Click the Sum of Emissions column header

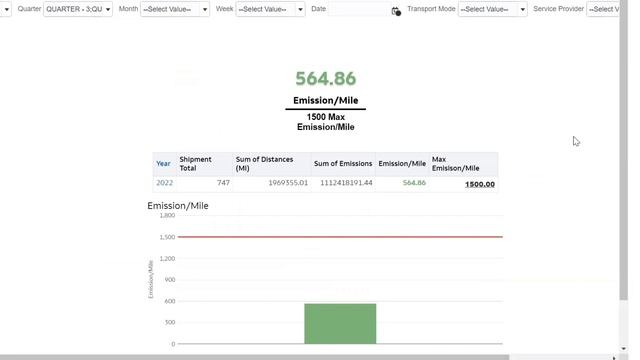pyautogui.click(x=343, y=164)
